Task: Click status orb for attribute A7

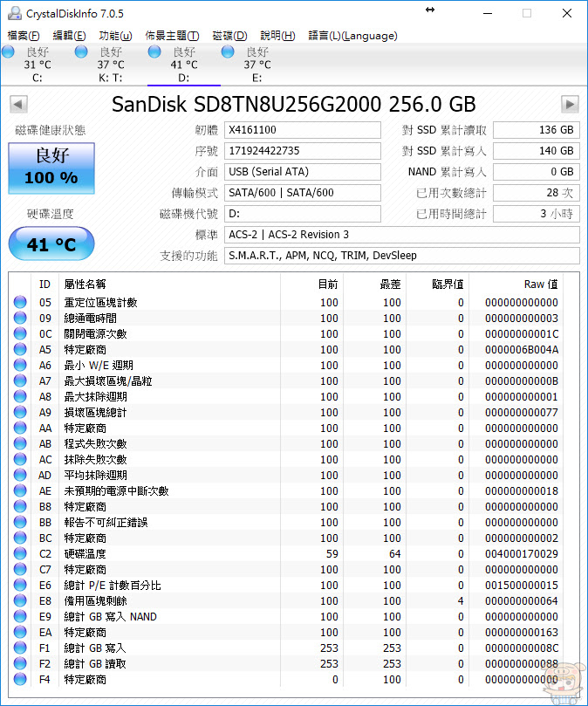Action: tap(20, 380)
